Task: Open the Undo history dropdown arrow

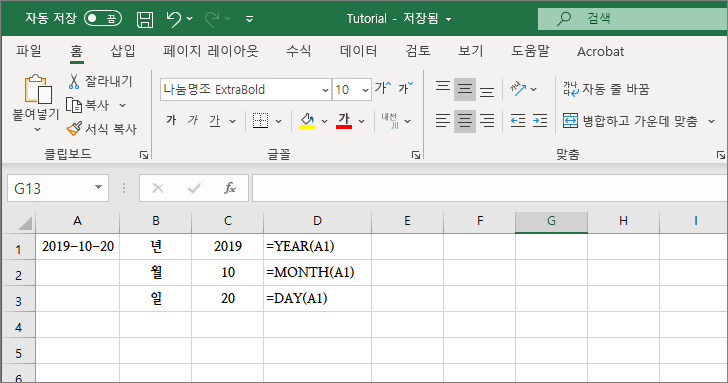Action: (x=189, y=19)
